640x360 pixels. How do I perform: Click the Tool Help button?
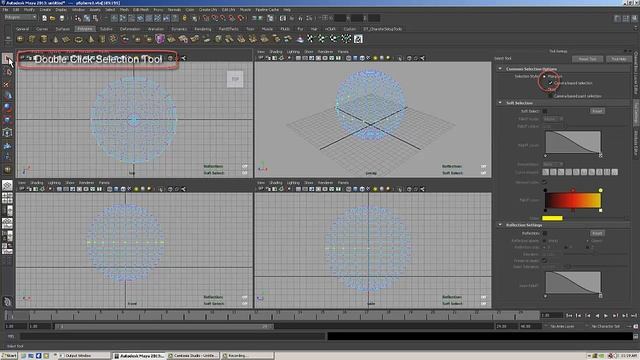(x=619, y=59)
